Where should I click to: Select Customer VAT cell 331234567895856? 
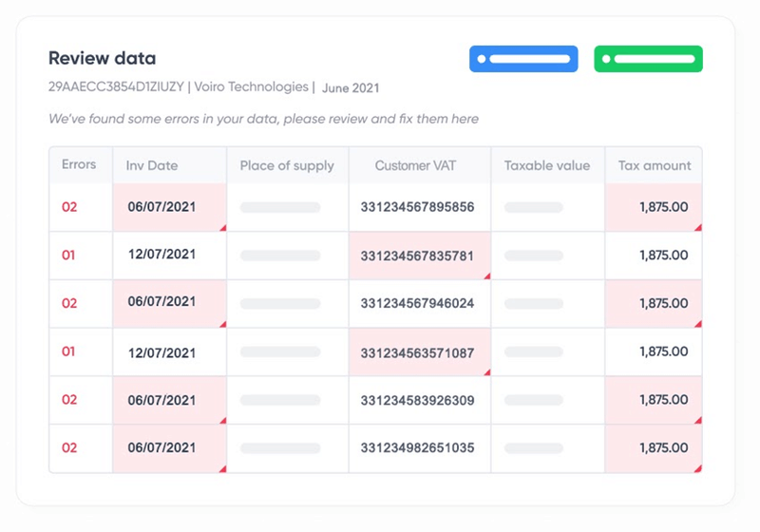pyautogui.click(x=417, y=207)
